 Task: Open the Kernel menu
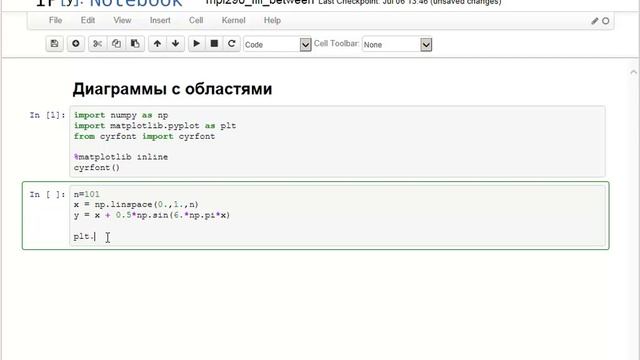pos(233,20)
